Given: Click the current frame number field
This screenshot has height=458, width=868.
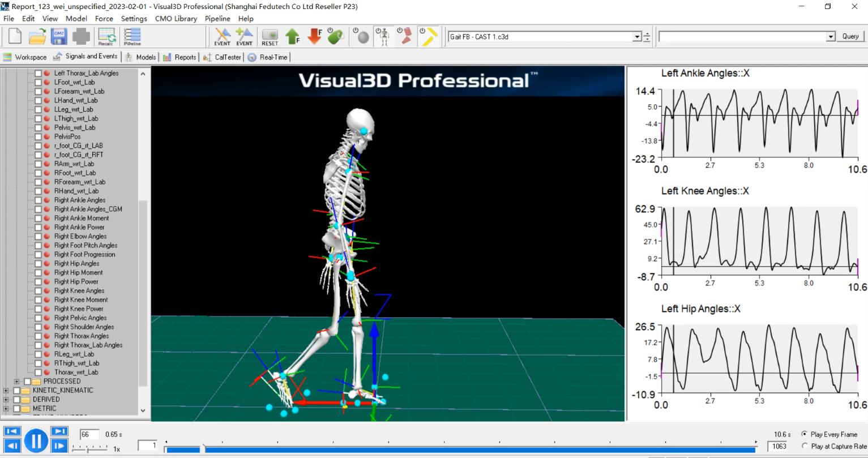Looking at the screenshot, I should pyautogui.click(x=89, y=434).
